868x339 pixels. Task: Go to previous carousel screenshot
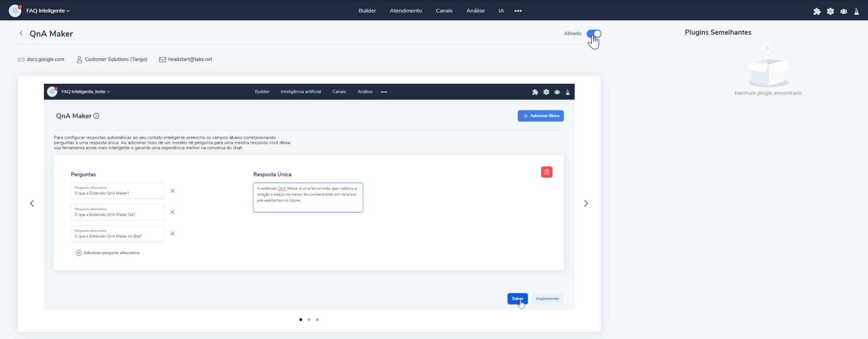(x=32, y=203)
